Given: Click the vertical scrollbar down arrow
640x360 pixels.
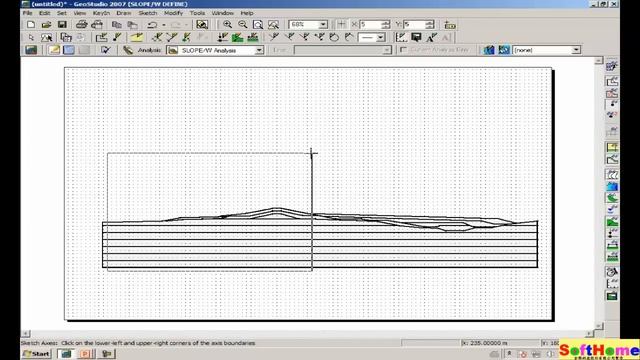Looking at the screenshot, I should pyautogui.click(x=598, y=326).
